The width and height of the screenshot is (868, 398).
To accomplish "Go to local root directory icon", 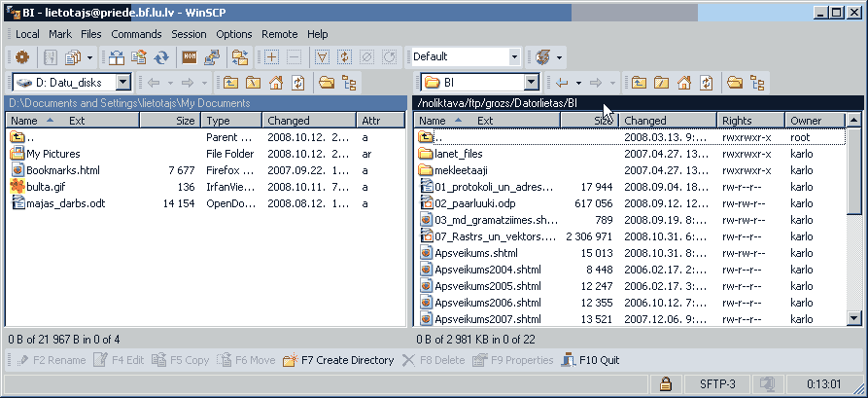I will pyautogui.click(x=253, y=83).
